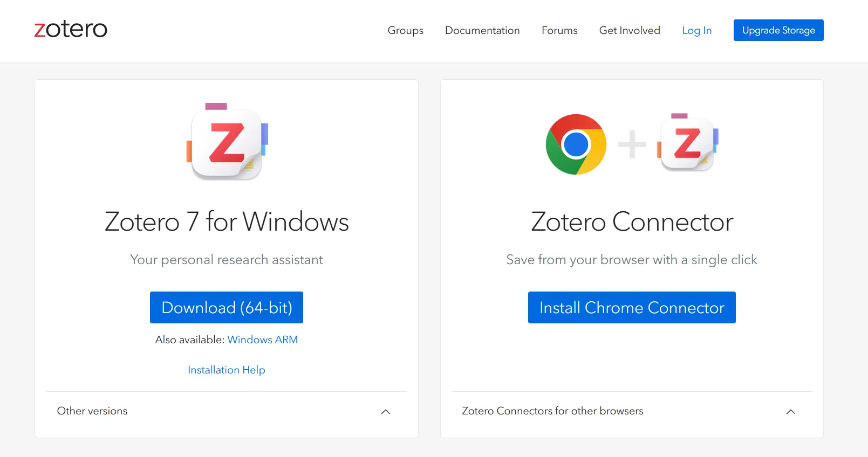Viewport: 868px width, 457px height.
Task: Navigate to Documentation
Action: click(x=482, y=31)
